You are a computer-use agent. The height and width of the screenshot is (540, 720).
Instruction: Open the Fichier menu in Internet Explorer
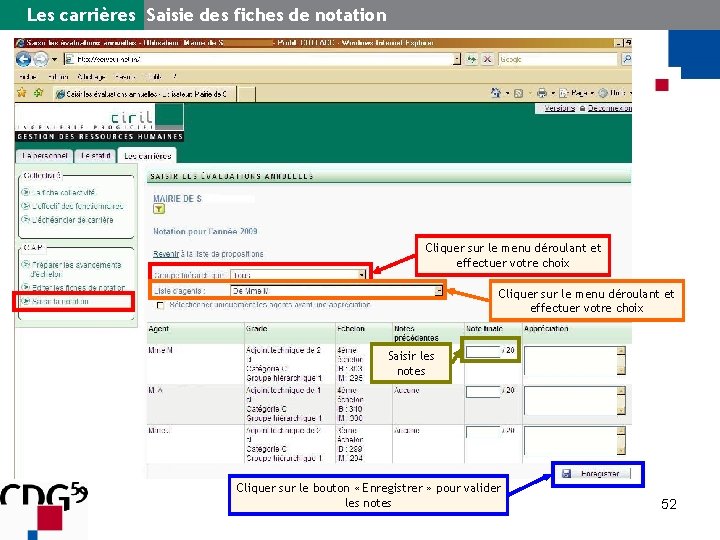tap(28, 77)
